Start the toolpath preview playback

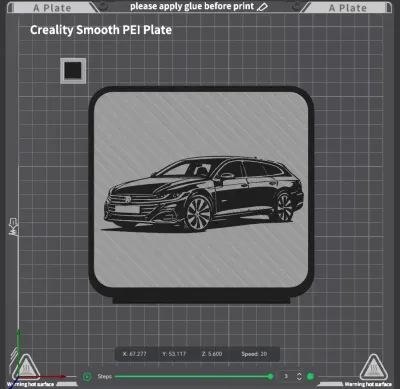[87, 377]
